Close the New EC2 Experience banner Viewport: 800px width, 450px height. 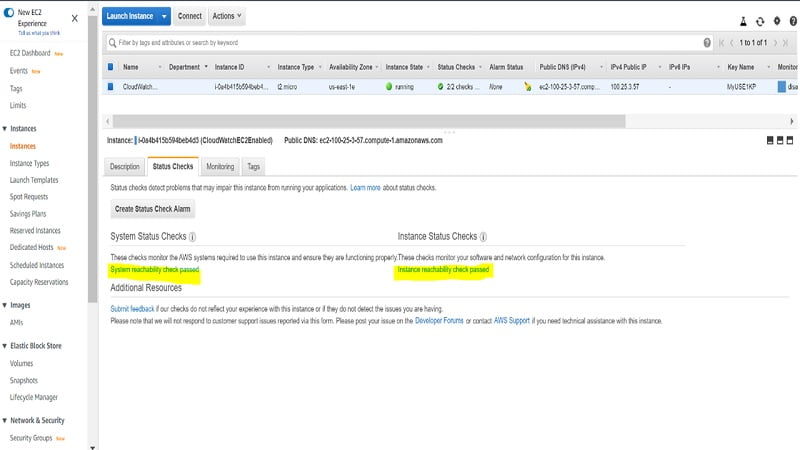pyautogui.click(x=74, y=18)
